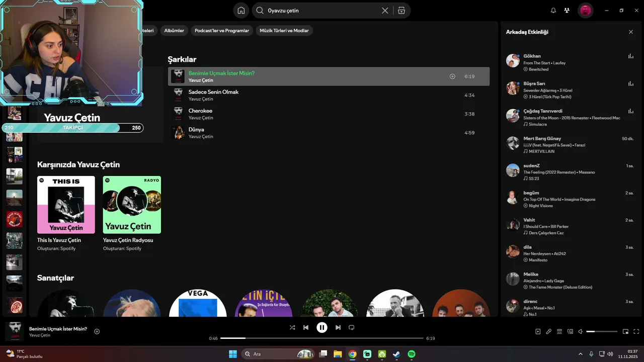Play the song Cherokee
The image size is (644, 362).
[x=329, y=114]
